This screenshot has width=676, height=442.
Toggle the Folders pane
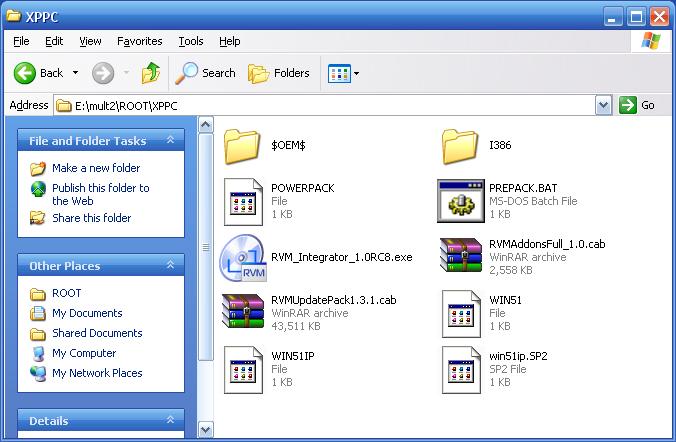(279, 73)
